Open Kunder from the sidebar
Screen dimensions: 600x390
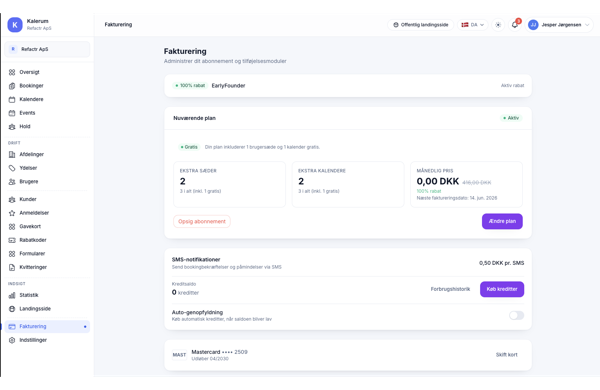pyautogui.click(x=47, y=199)
